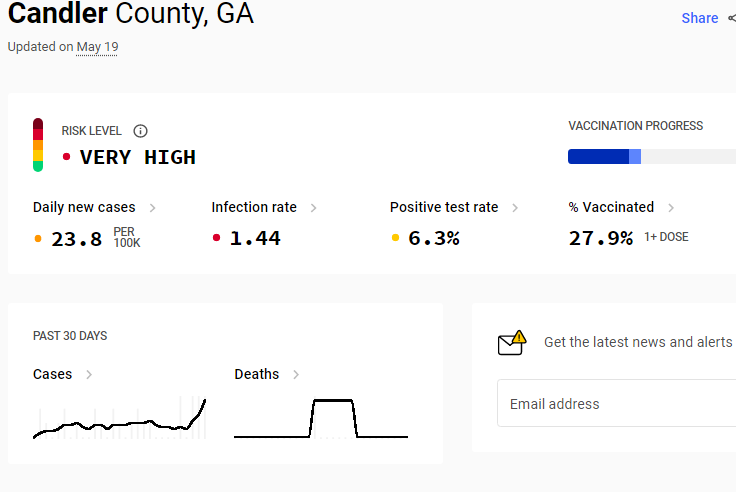Viewport: 736px width, 492px height.
Task: Click the May 19 update date
Action: coord(97,47)
